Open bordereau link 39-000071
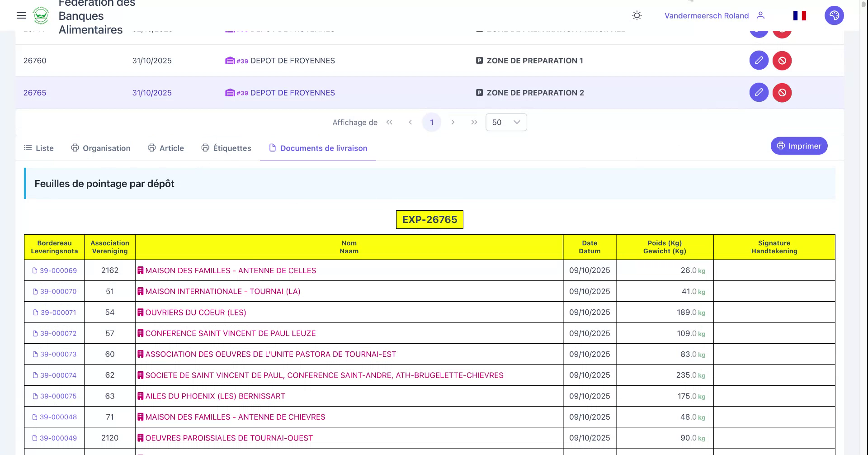 point(58,312)
